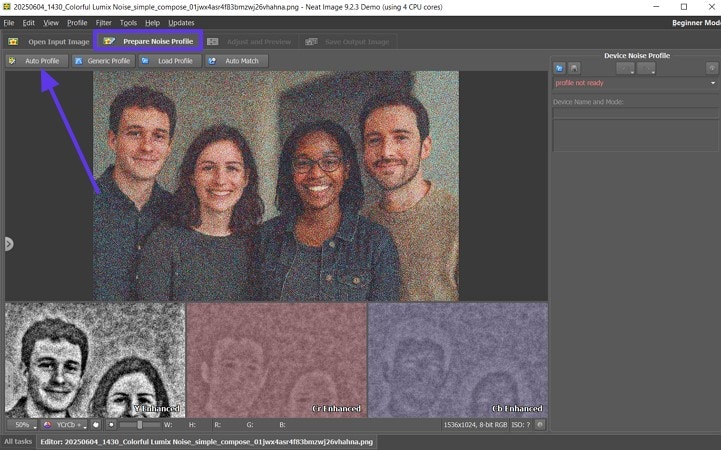Image resolution: width=721 pixels, height=450 pixels.
Task: Select the Editor tab for the PNG file
Action: [x=206, y=442]
